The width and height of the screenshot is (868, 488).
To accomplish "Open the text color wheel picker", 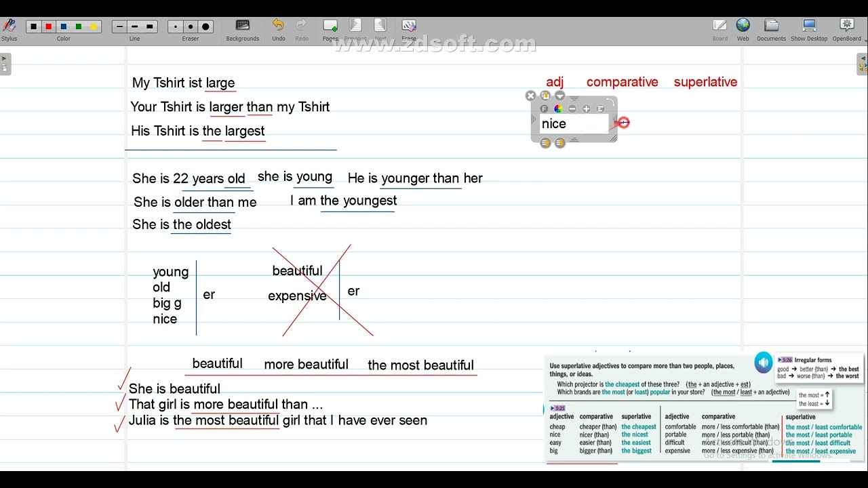I will pyautogui.click(x=558, y=108).
